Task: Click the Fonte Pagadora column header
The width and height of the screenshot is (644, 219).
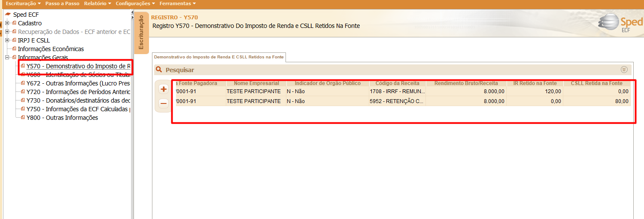Action: (200, 83)
